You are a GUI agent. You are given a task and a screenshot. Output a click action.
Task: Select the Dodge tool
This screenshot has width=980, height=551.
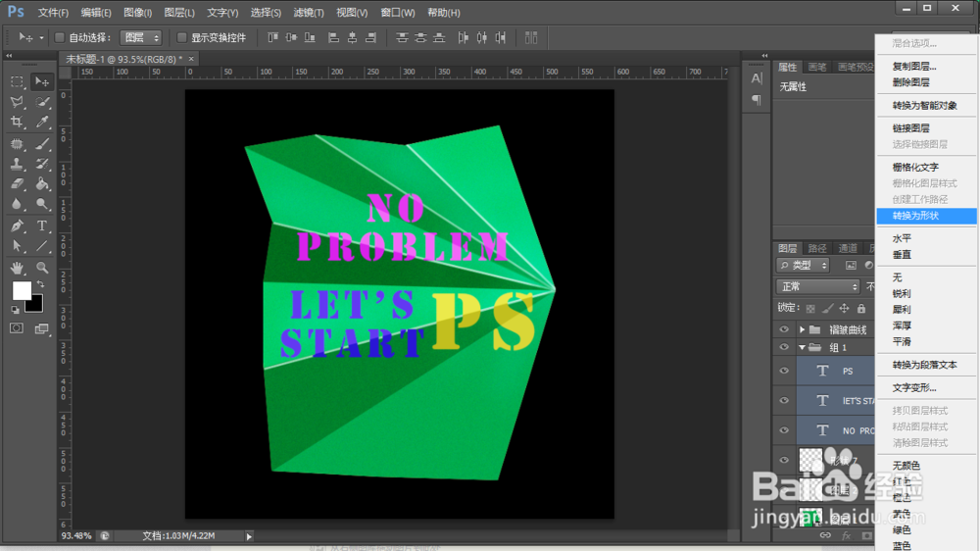coord(42,204)
